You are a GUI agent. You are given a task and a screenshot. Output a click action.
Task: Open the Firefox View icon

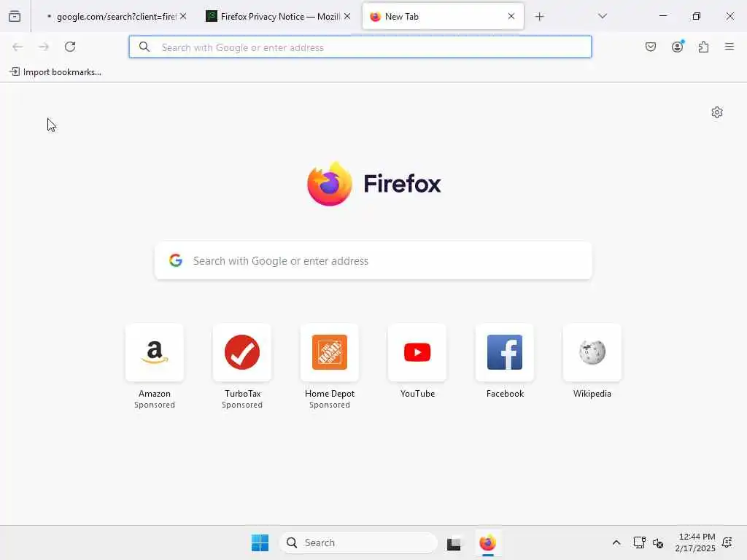click(15, 16)
